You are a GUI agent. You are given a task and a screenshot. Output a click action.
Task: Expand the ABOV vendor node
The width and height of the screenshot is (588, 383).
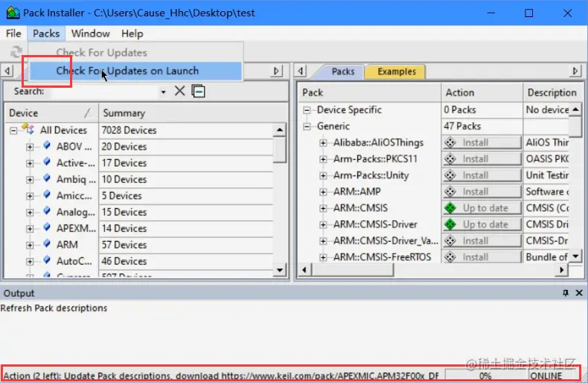point(30,147)
